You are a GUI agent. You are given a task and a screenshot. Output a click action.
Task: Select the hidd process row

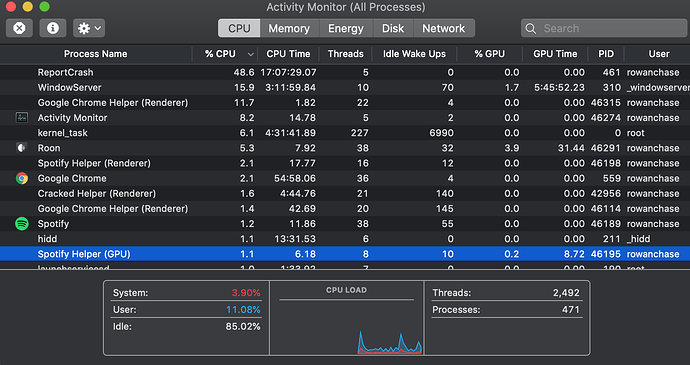pos(345,239)
